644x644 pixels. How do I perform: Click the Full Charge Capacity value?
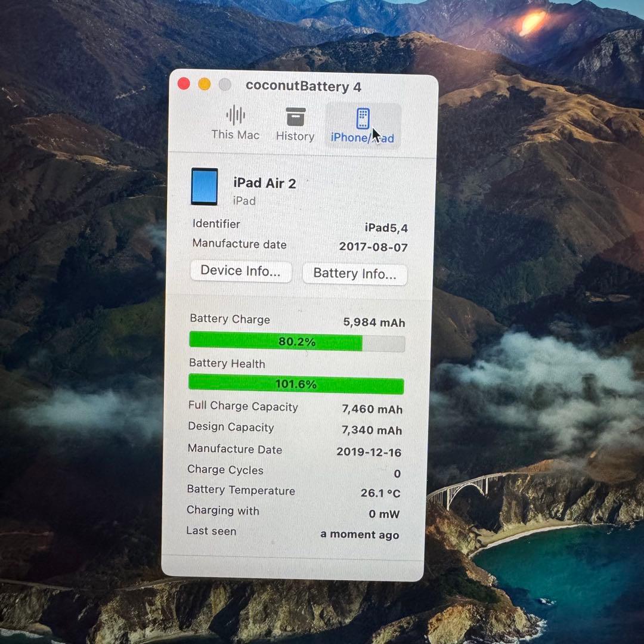[x=371, y=409]
